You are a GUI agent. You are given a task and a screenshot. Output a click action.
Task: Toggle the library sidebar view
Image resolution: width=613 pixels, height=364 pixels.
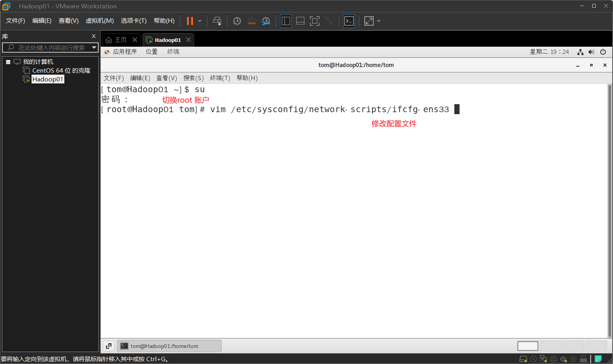(286, 21)
